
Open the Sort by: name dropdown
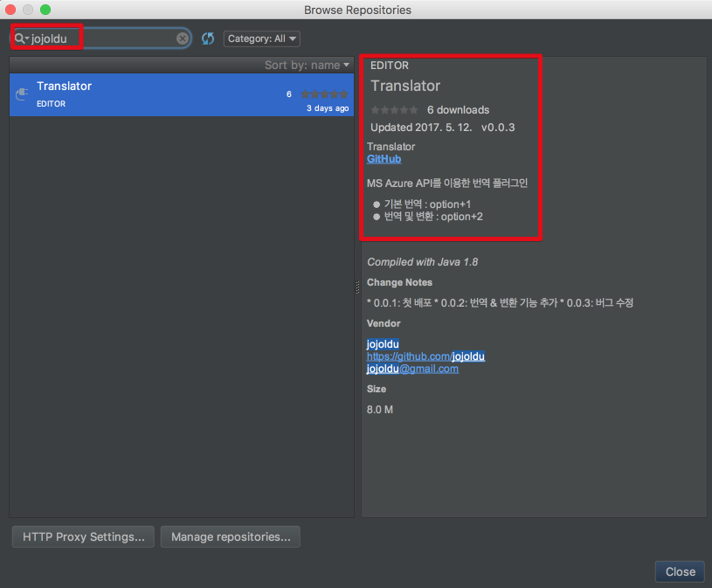point(307,65)
